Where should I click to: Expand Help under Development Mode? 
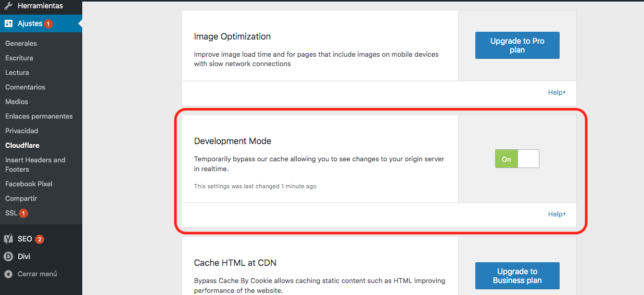pos(556,214)
